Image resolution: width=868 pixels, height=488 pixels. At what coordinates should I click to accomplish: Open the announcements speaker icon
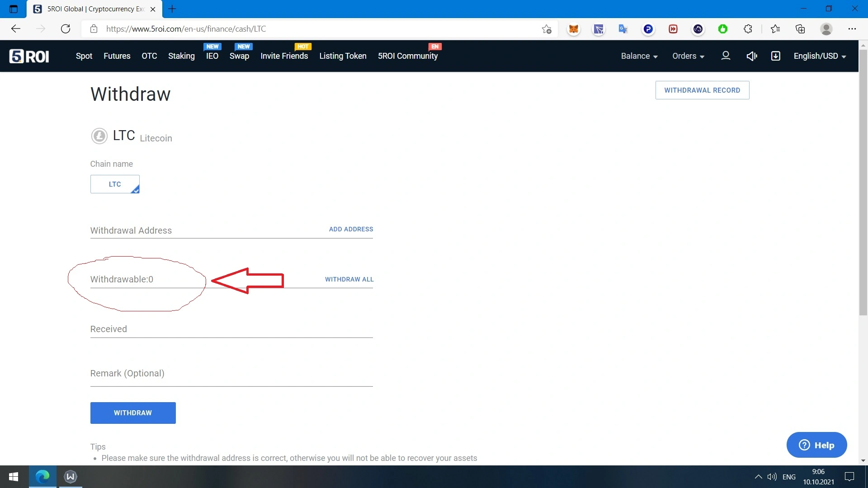[x=751, y=56]
